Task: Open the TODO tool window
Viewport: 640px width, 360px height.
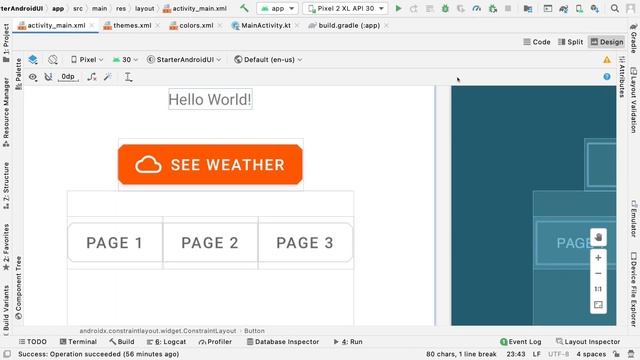Action: click(33, 342)
